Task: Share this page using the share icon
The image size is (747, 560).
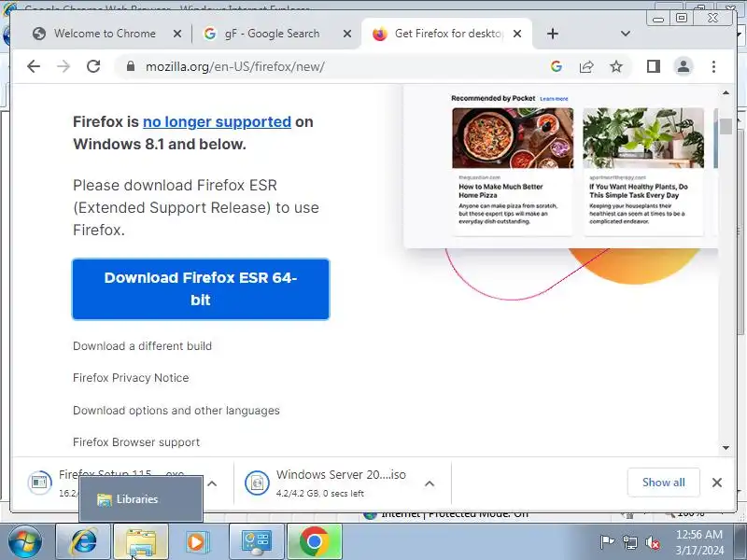Action: [586, 66]
